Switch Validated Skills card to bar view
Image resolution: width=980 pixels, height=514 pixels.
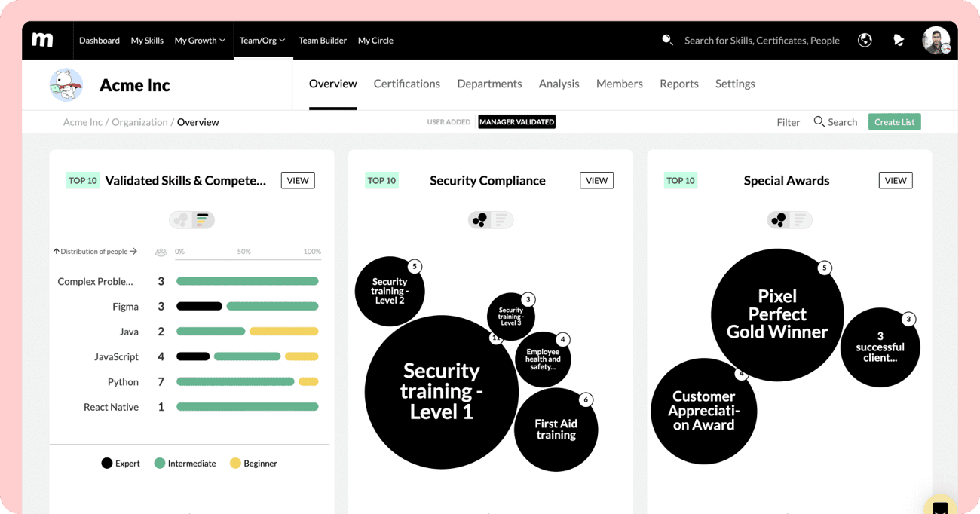202,219
